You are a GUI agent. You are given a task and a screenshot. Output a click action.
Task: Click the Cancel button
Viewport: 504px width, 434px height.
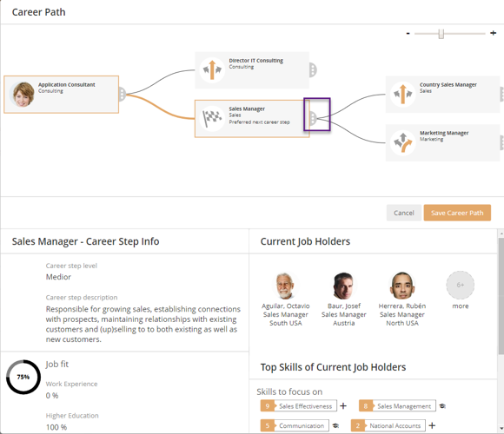tap(404, 213)
